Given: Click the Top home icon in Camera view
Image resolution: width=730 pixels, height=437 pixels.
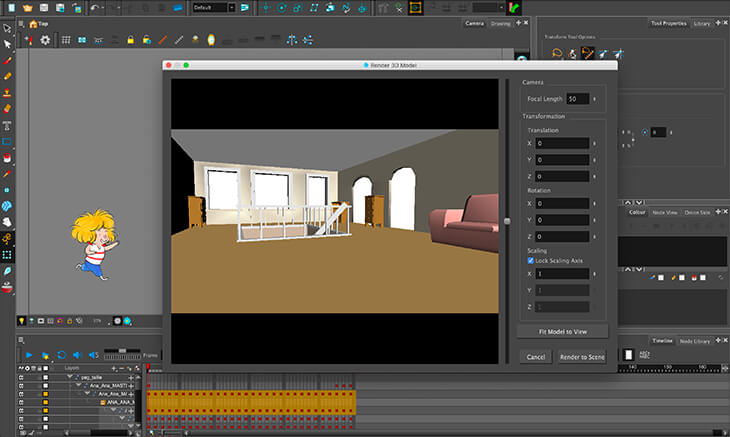Looking at the screenshot, I should 34,24.
